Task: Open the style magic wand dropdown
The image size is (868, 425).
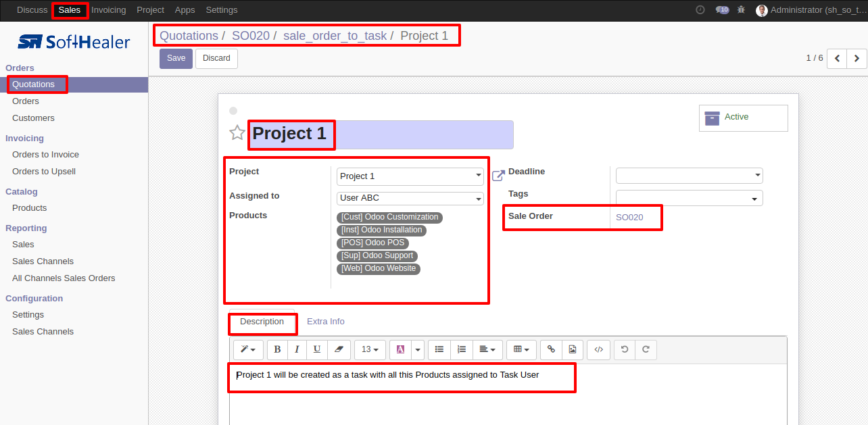Action: [248, 349]
